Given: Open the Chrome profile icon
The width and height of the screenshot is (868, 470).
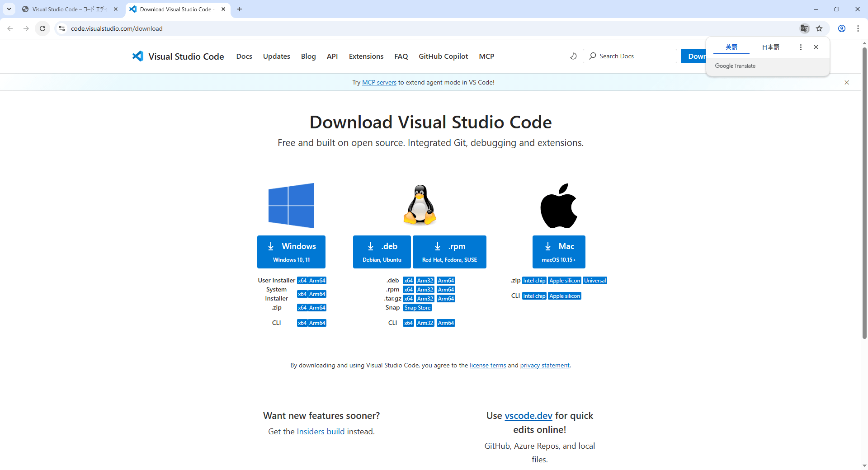Looking at the screenshot, I should click(x=842, y=28).
